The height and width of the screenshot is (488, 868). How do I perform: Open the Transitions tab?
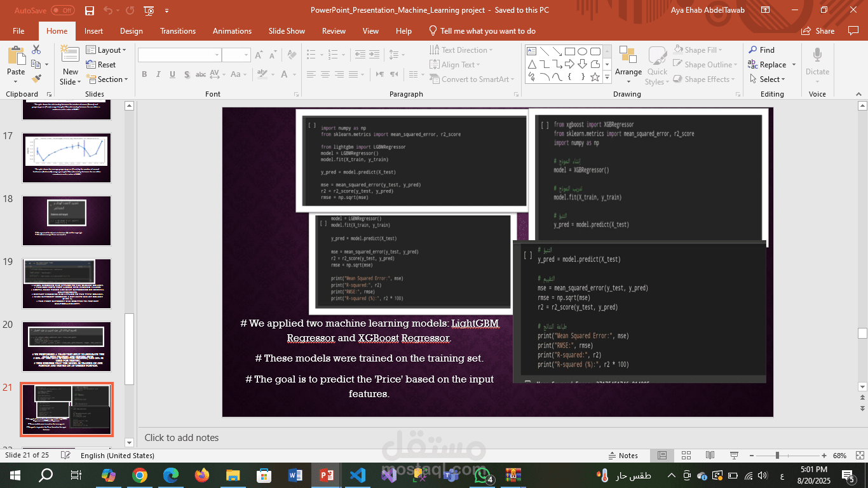pos(178,30)
